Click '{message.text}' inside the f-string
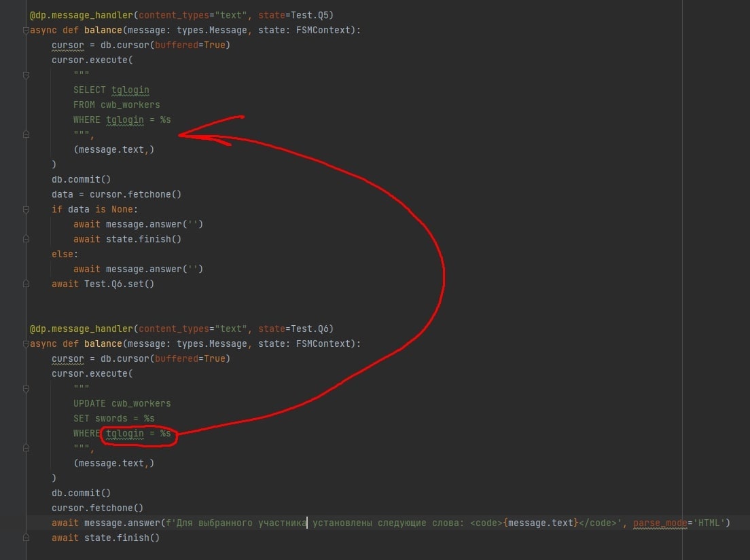This screenshot has width=750, height=560. 541,523
